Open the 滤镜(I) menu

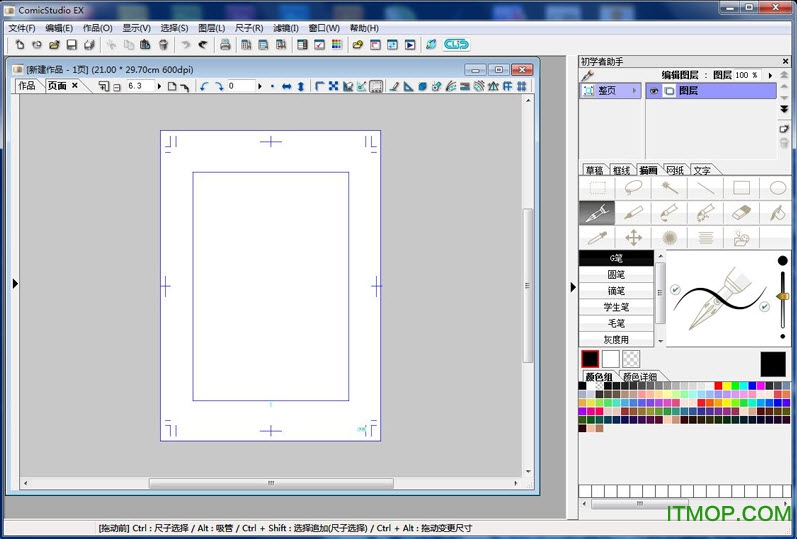[286, 28]
